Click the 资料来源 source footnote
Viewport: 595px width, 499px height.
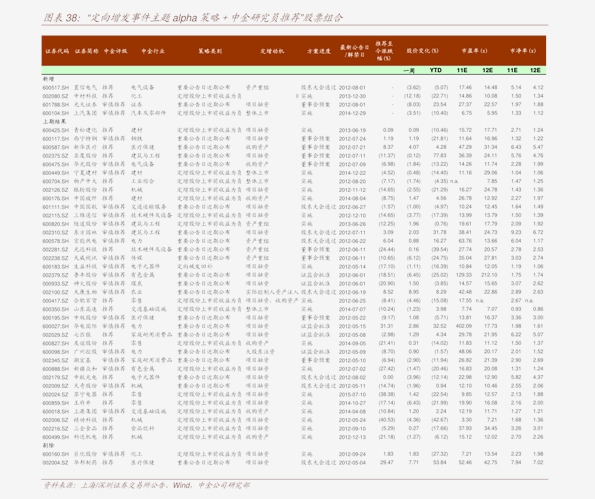coord(147,485)
